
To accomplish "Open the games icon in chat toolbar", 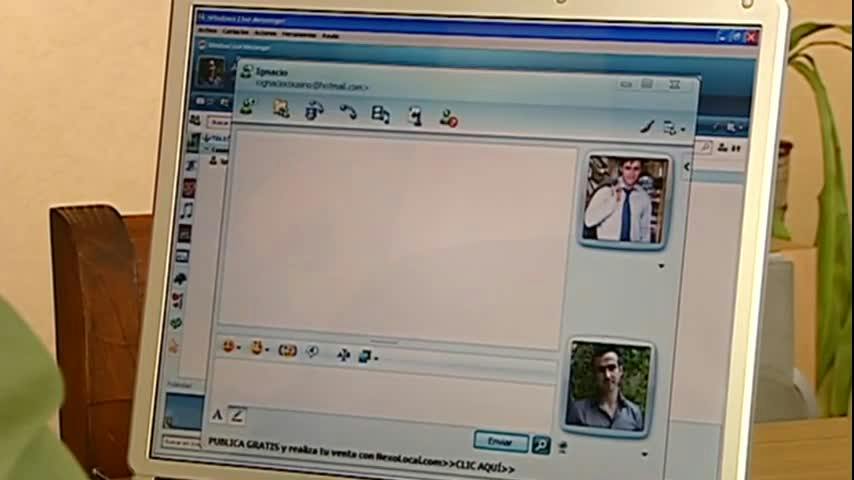I will [416, 116].
